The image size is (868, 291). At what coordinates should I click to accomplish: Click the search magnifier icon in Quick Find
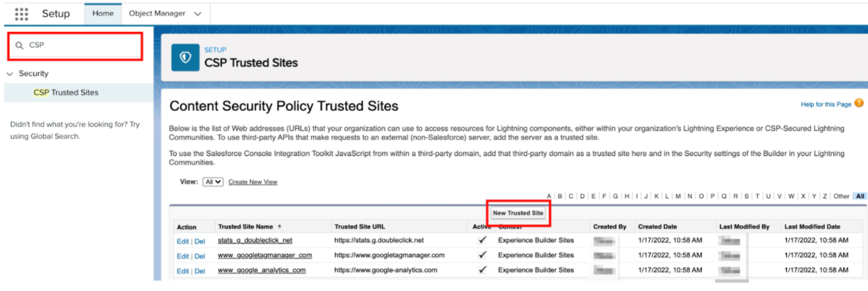click(19, 45)
